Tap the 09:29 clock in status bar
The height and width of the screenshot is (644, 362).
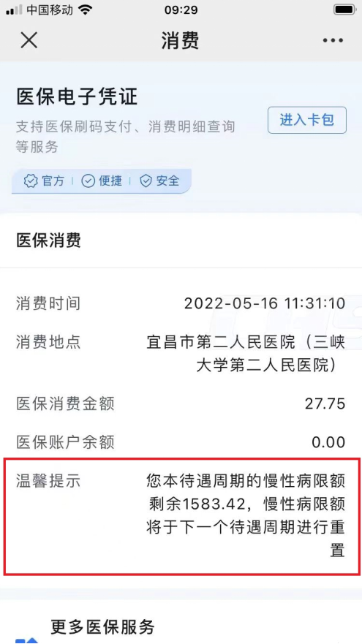[181, 10]
